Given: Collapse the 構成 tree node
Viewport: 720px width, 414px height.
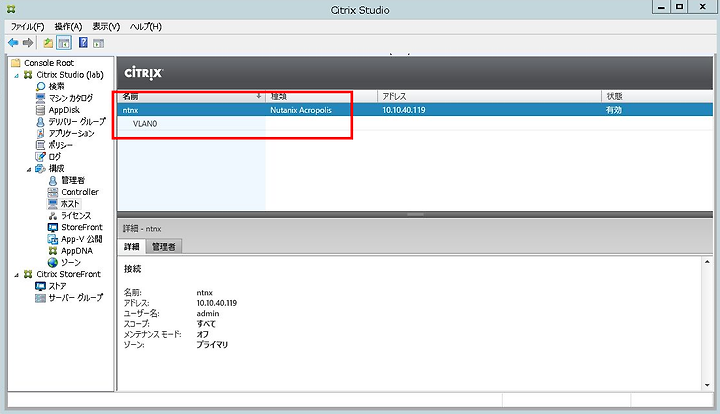Looking at the screenshot, I should [29, 169].
